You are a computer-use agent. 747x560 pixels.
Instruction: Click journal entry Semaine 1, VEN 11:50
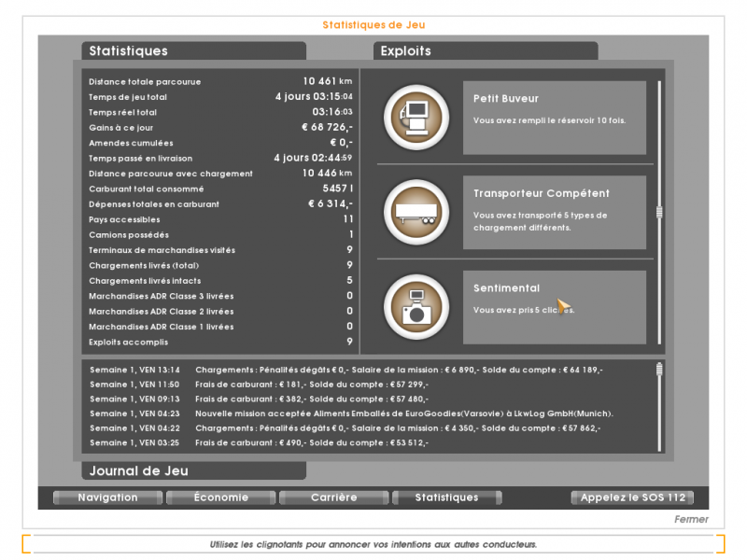tap(260, 385)
